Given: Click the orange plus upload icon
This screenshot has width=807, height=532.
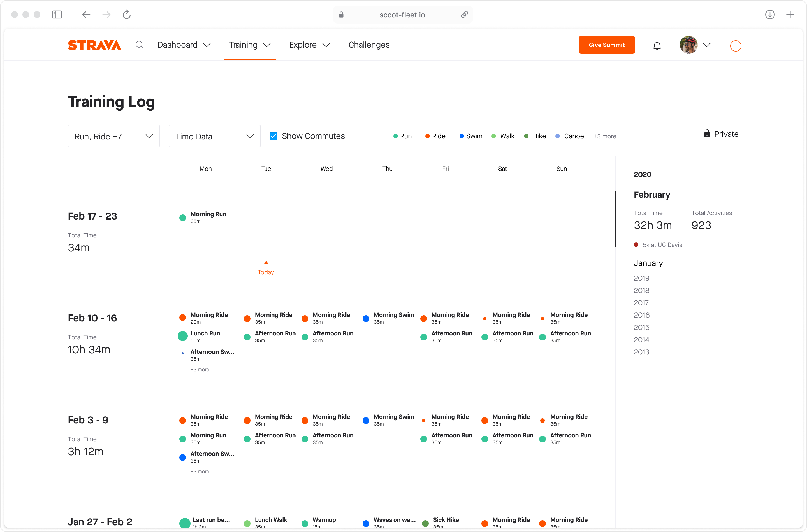Looking at the screenshot, I should pyautogui.click(x=735, y=45).
